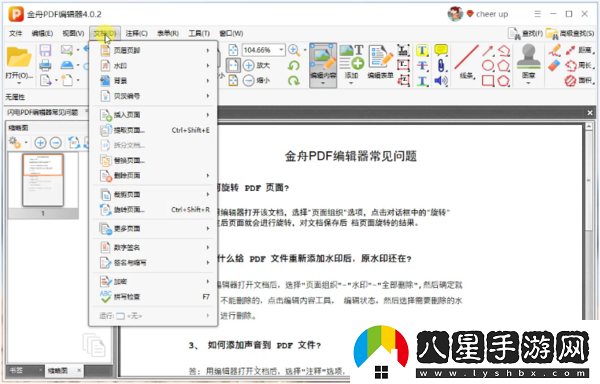Click the 添加 add content tool
The height and width of the screenshot is (384, 600).
click(x=351, y=63)
